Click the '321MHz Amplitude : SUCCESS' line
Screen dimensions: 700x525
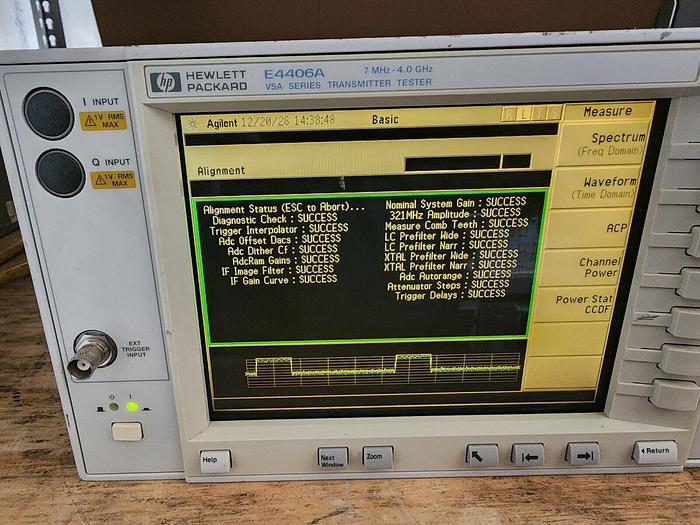455,214
